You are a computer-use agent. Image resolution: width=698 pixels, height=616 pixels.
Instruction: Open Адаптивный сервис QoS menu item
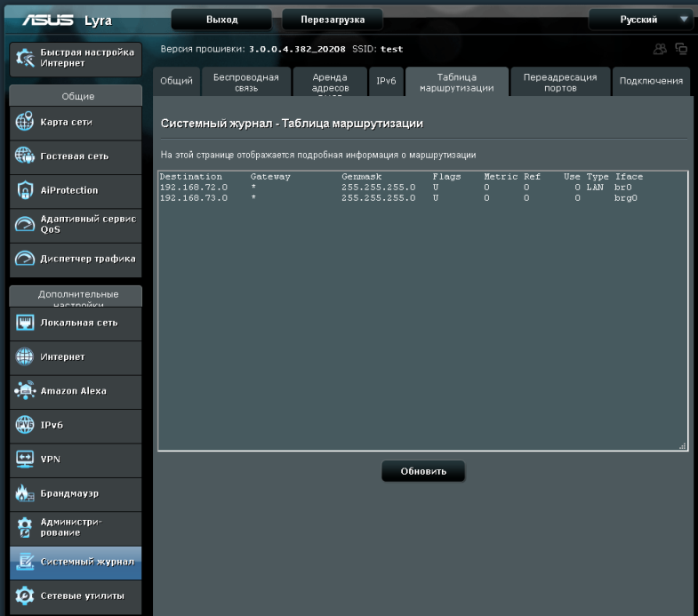tap(76, 225)
